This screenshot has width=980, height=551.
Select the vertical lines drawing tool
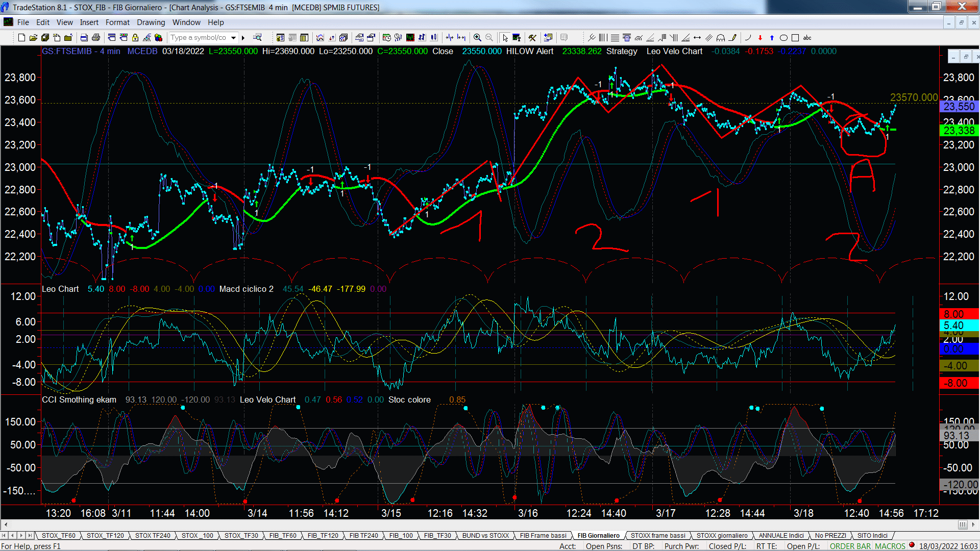[x=603, y=38]
